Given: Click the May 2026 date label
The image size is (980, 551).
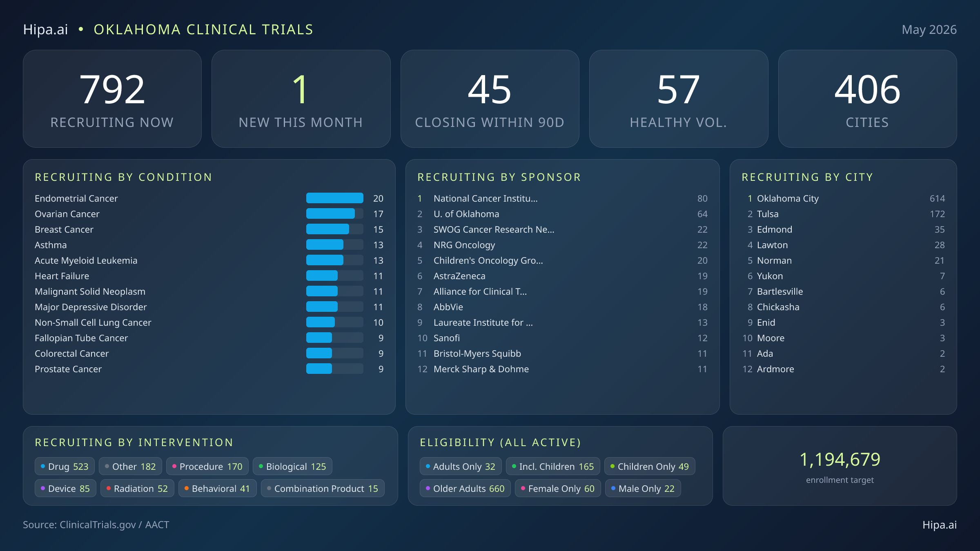Looking at the screenshot, I should tap(929, 29).
